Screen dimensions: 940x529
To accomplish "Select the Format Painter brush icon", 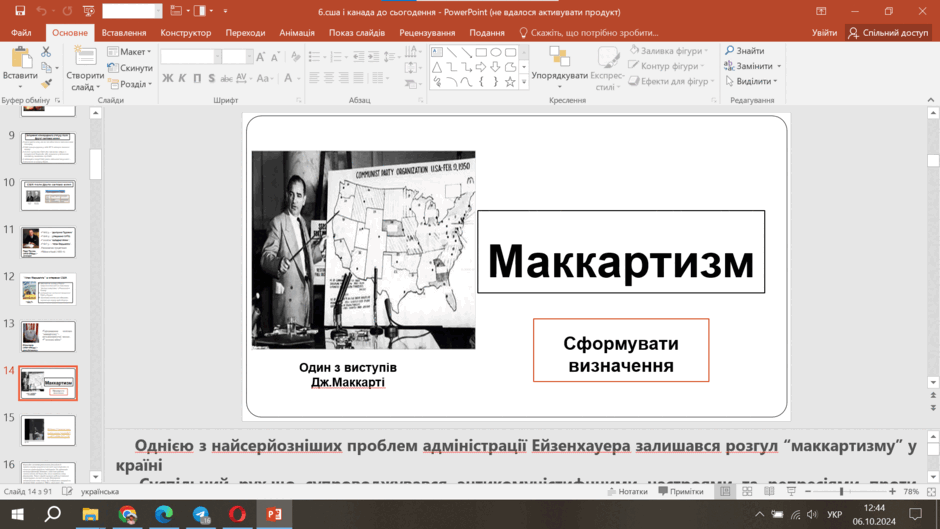I will click(x=46, y=83).
